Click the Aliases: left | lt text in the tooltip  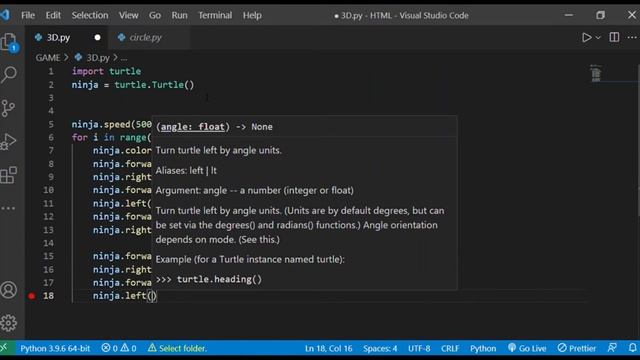pos(186,171)
